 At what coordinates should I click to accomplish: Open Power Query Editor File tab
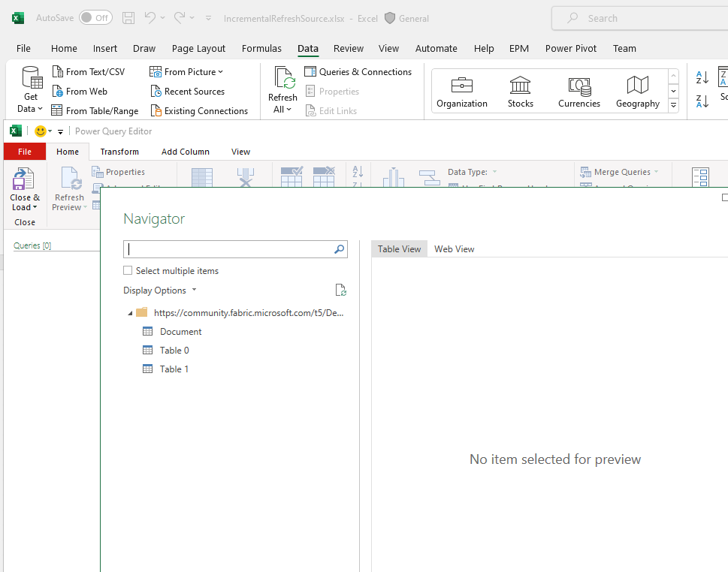coord(25,152)
